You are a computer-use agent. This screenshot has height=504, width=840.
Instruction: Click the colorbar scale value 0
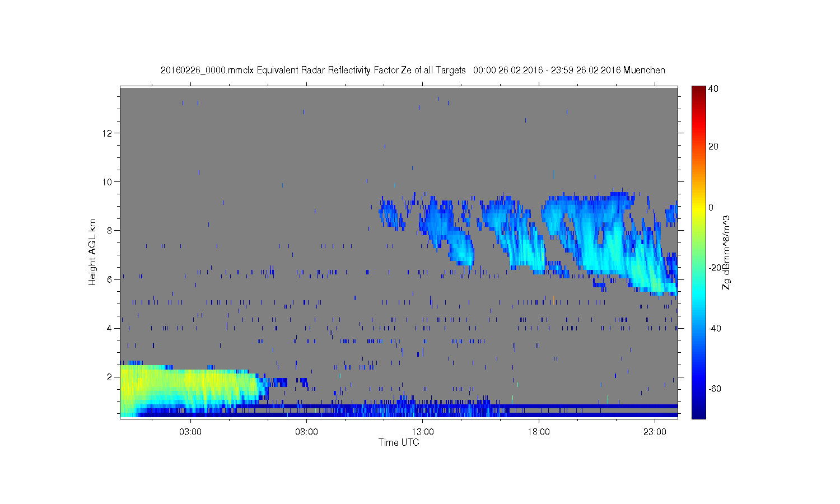coord(711,207)
